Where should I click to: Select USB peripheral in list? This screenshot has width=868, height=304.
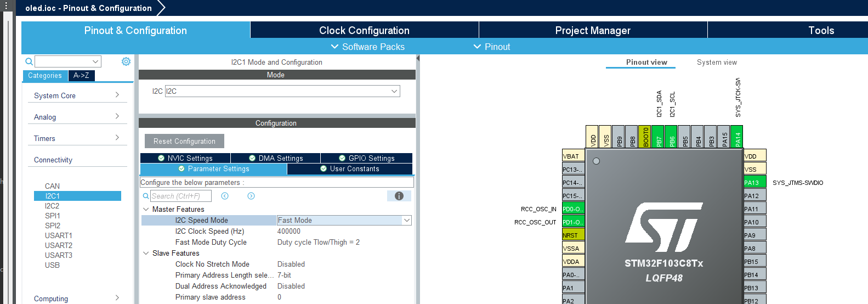52,265
